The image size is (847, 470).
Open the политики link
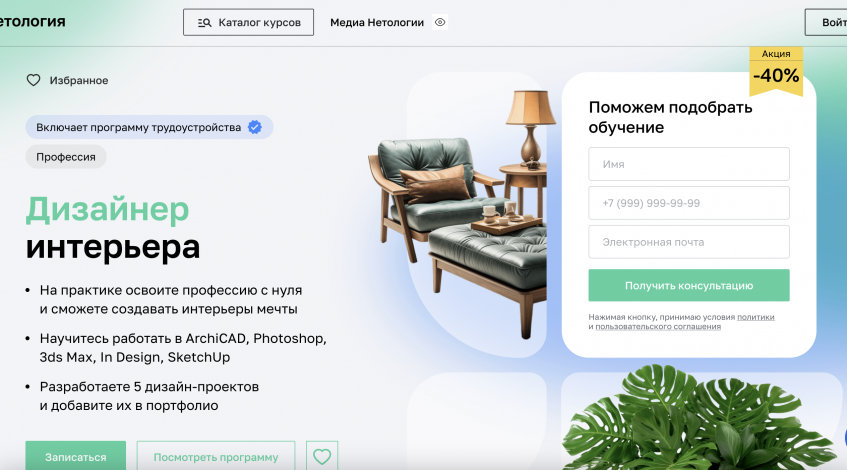tap(756, 317)
